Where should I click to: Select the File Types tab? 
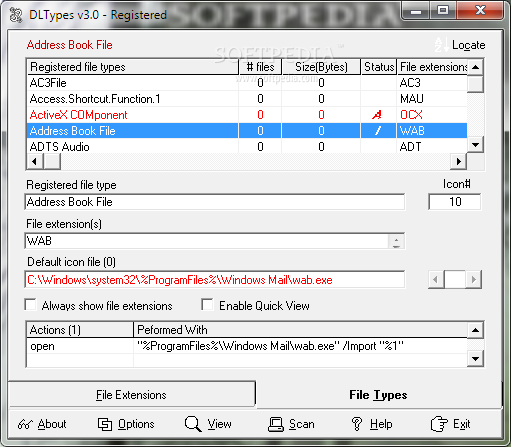click(x=378, y=395)
